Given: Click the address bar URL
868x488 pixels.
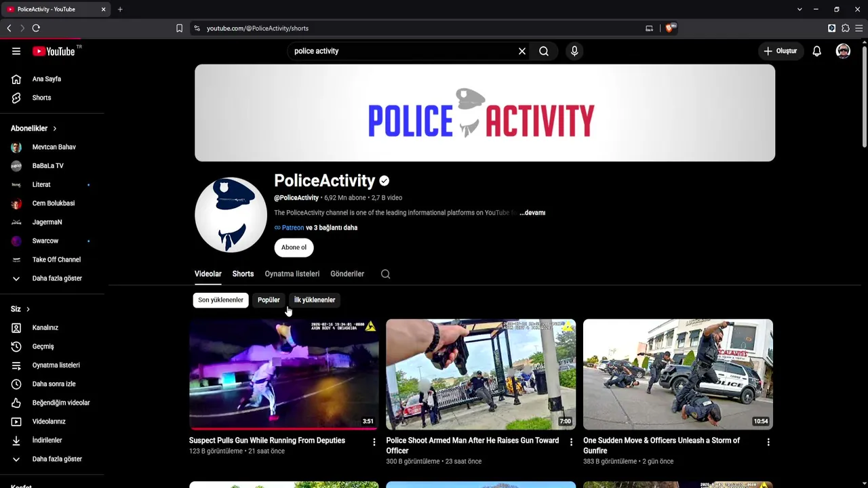Looking at the screenshot, I should (x=258, y=28).
